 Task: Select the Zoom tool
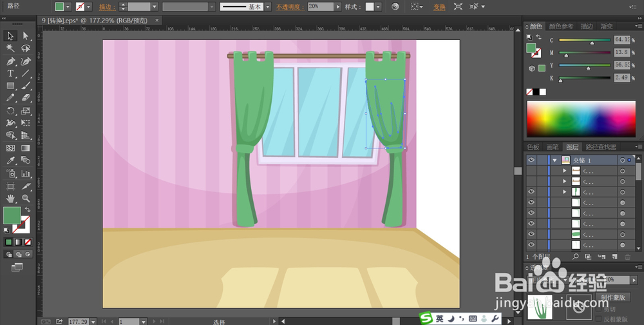(x=26, y=199)
